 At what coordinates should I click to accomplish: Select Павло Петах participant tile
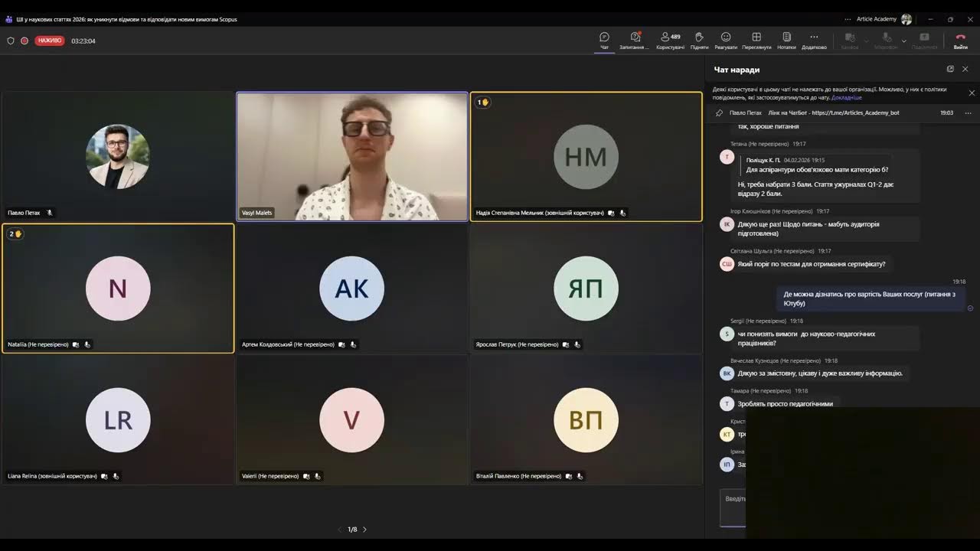tap(118, 157)
